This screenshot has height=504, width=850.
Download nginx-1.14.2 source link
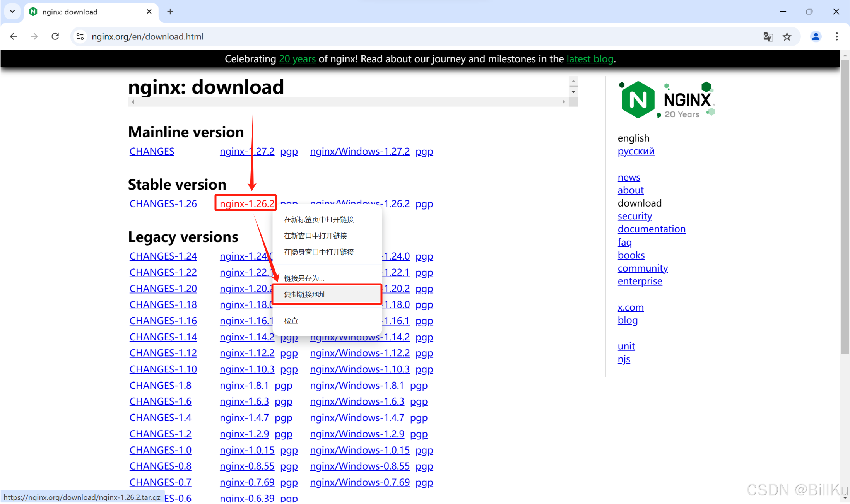coord(247,337)
